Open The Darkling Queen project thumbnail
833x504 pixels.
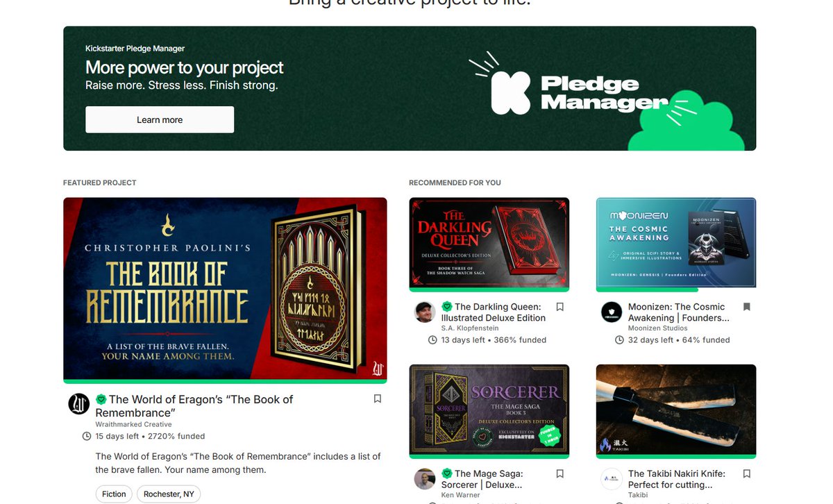tap(489, 243)
